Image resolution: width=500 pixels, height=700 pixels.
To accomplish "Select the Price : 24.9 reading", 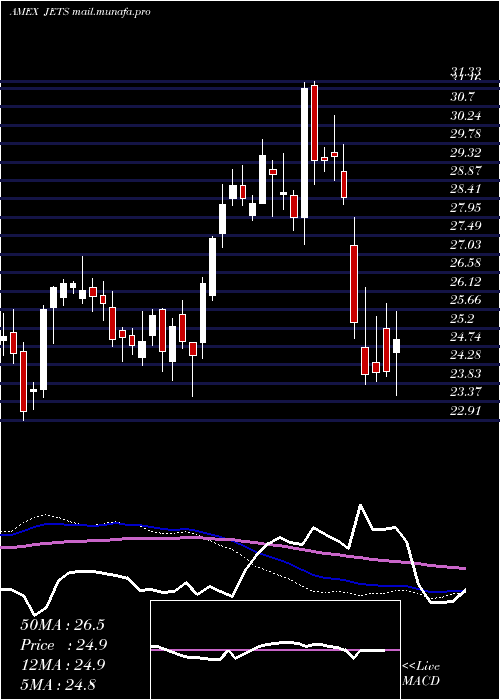I will [63, 645].
